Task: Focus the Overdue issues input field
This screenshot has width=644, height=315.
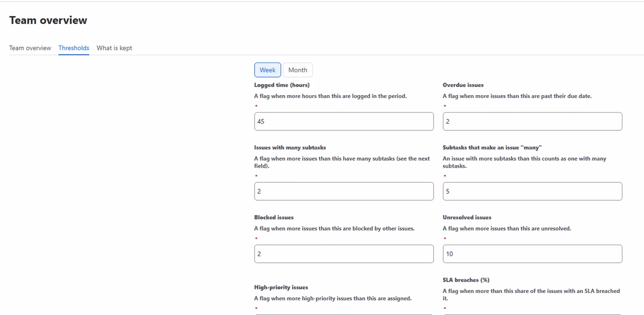Action: tap(532, 121)
